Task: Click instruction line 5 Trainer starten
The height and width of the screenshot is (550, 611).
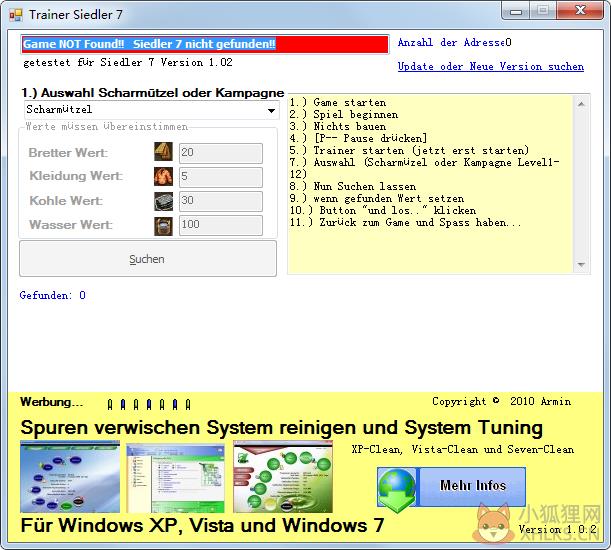Action: pyautogui.click(x=409, y=150)
